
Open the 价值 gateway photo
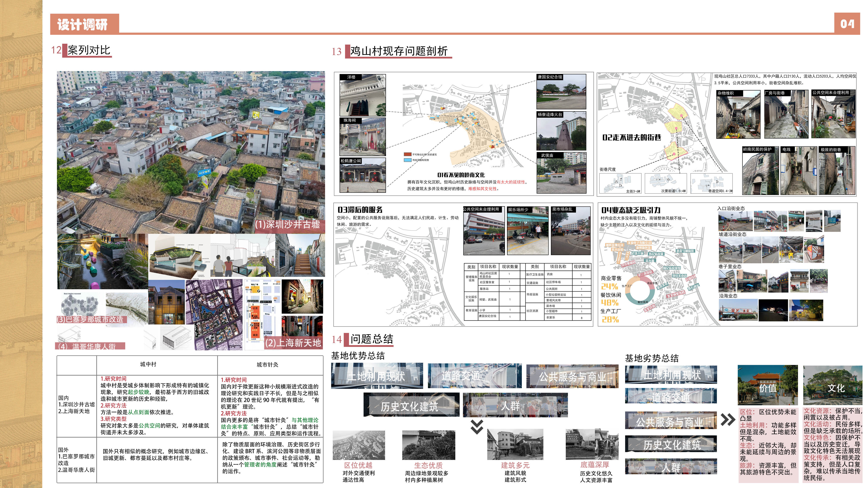point(768,385)
